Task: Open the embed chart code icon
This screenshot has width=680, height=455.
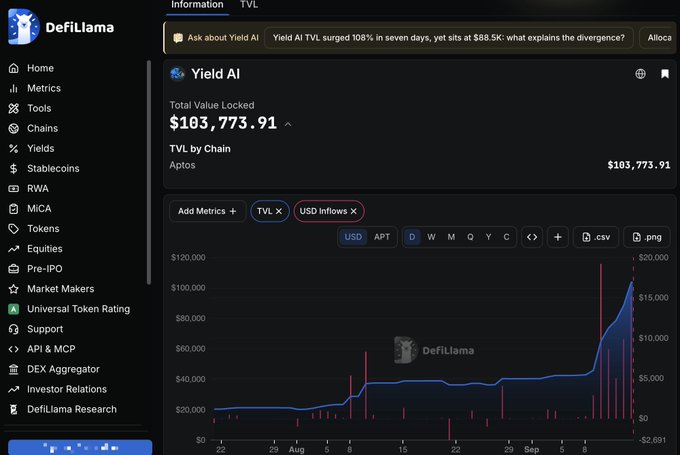Action: click(x=532, y=237)
